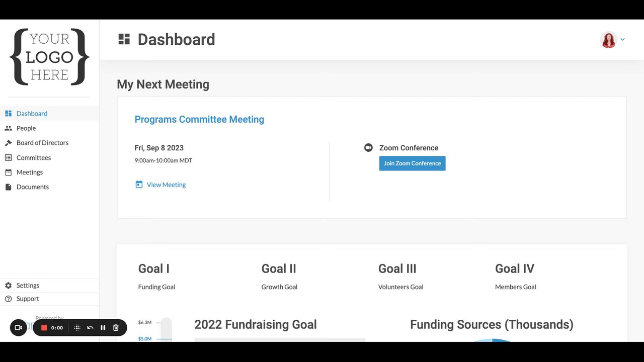The height and width of the screenshot is (362, 644).
Task: Click the user avatar photo
Action: (608, 40)
